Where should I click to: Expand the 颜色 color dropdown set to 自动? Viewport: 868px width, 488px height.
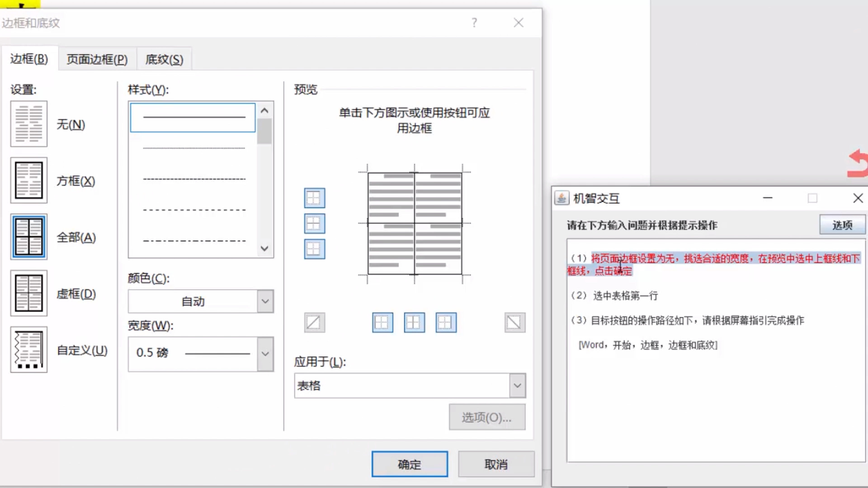tap(265, 301)
